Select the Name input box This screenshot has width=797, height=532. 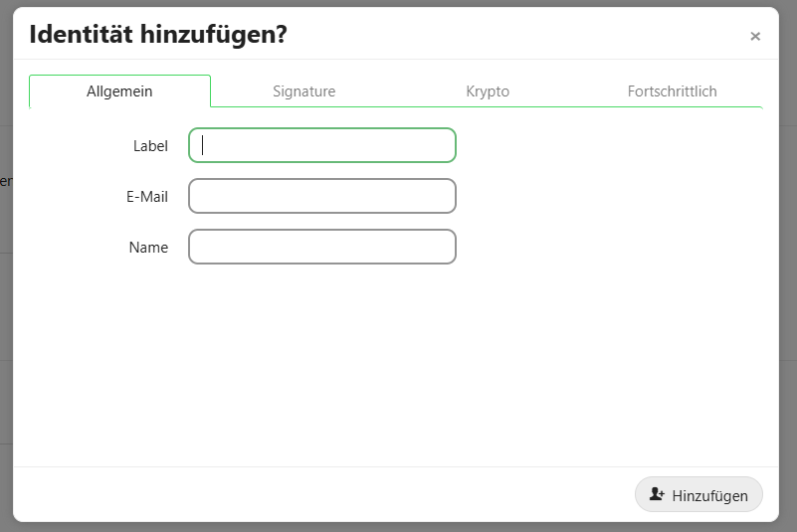(x=322, y=247)
